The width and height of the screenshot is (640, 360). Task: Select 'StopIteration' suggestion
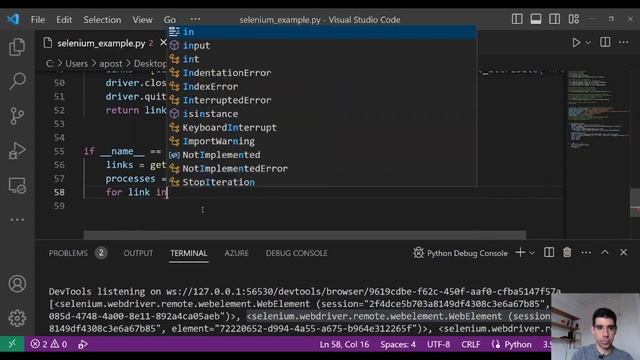(322, 182)
